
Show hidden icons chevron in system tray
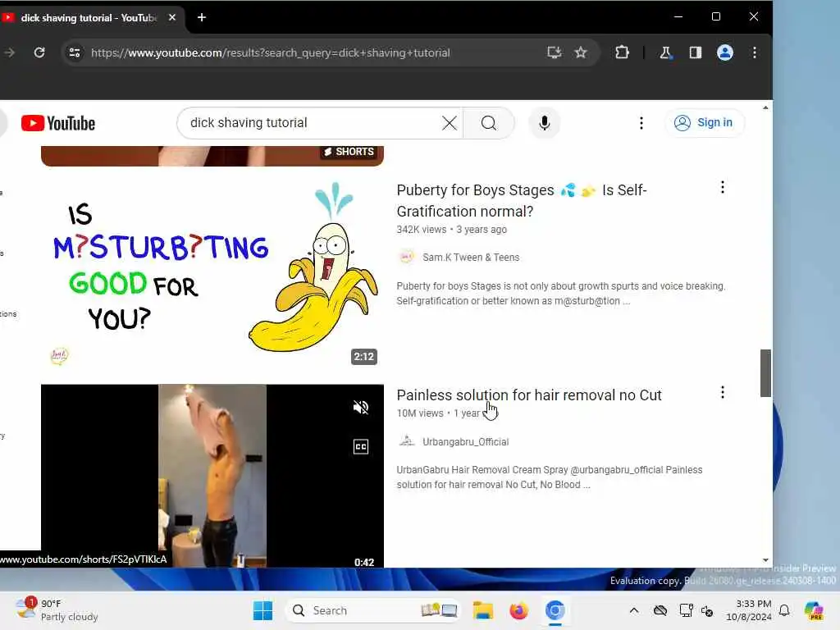click(634, 610)
